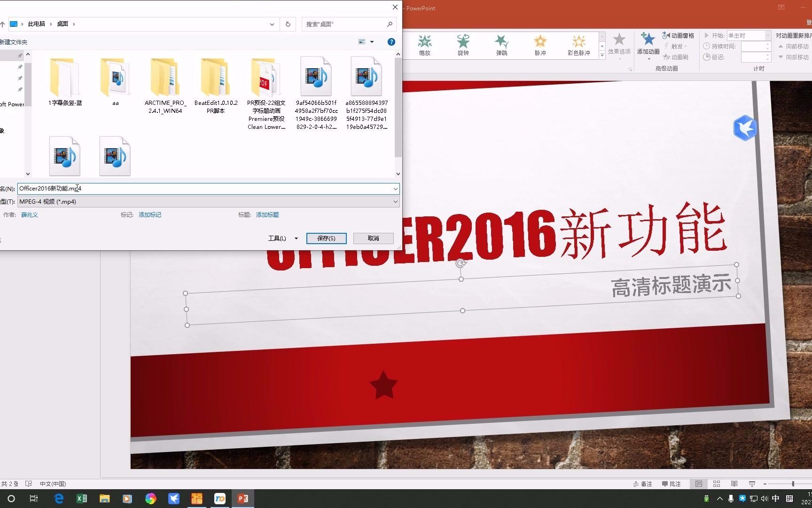Viewport: 812px width, 508px height.
Task: Select BeatEdit1.0.10.2 PR脚本 folder
Action: (x=216, y=86)
